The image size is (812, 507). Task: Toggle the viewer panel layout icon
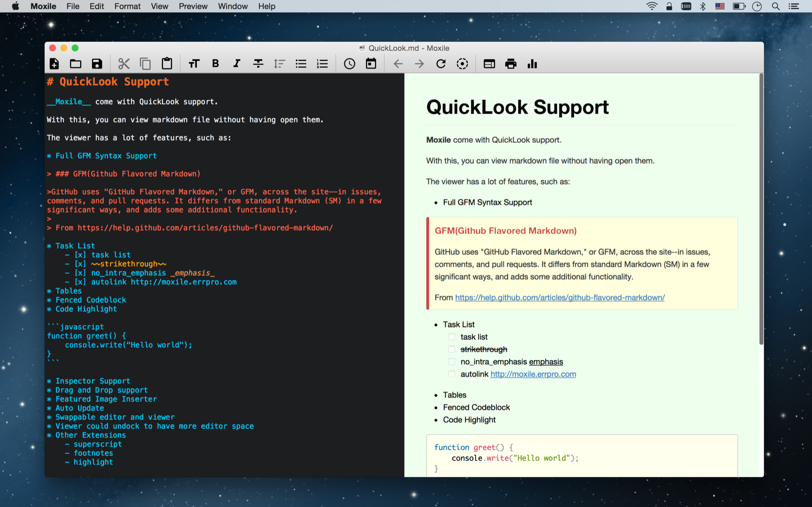489,63
